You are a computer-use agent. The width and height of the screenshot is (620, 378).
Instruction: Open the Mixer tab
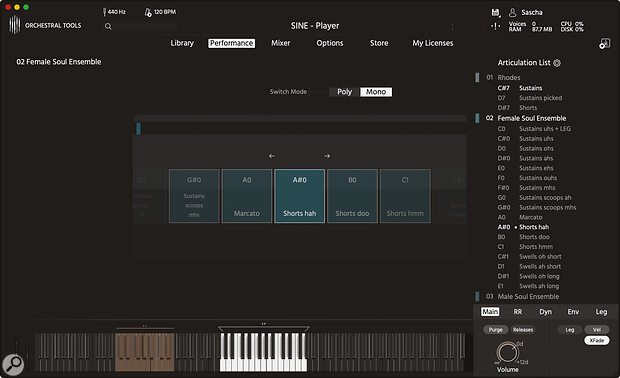(x=281, y=43)
